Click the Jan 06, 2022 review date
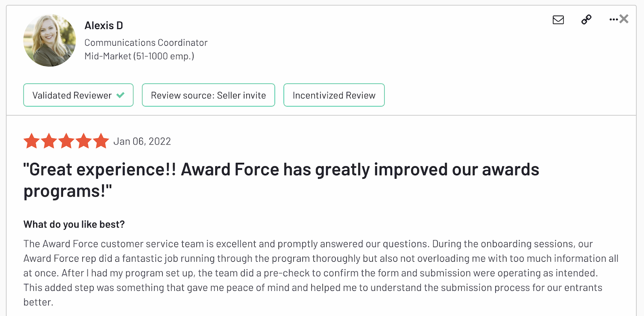644x316 pixels. click(x=142, y=141)
